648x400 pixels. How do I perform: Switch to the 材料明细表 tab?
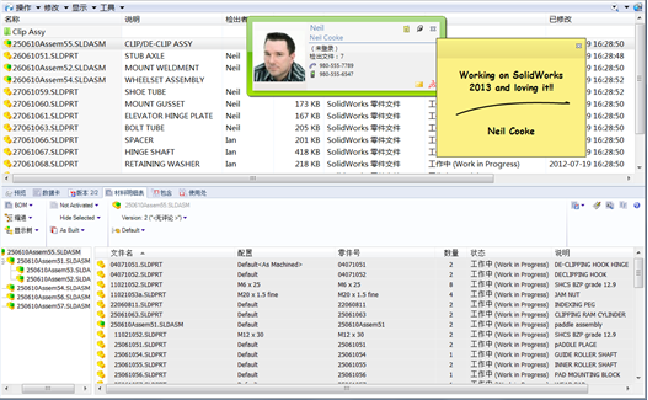[122, 192]
